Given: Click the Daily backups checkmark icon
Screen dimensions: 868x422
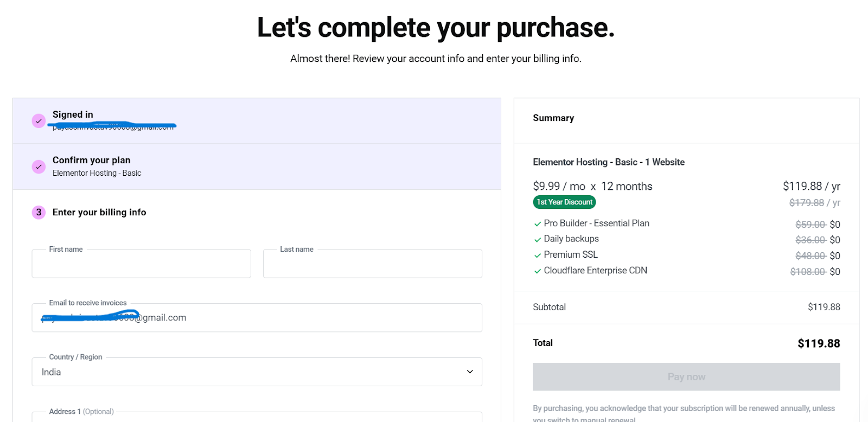Looking at the screenshot, I should pos(537,239).
